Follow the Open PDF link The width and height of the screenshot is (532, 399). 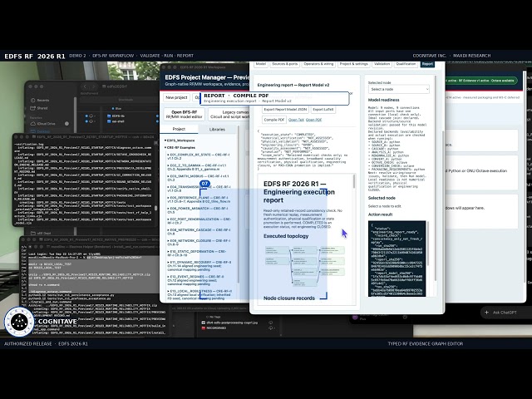pos(313,120)
